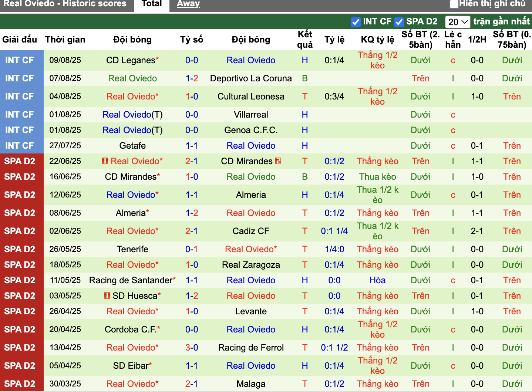
Task: Click the Thời gian column header
Action: [65, 40]
